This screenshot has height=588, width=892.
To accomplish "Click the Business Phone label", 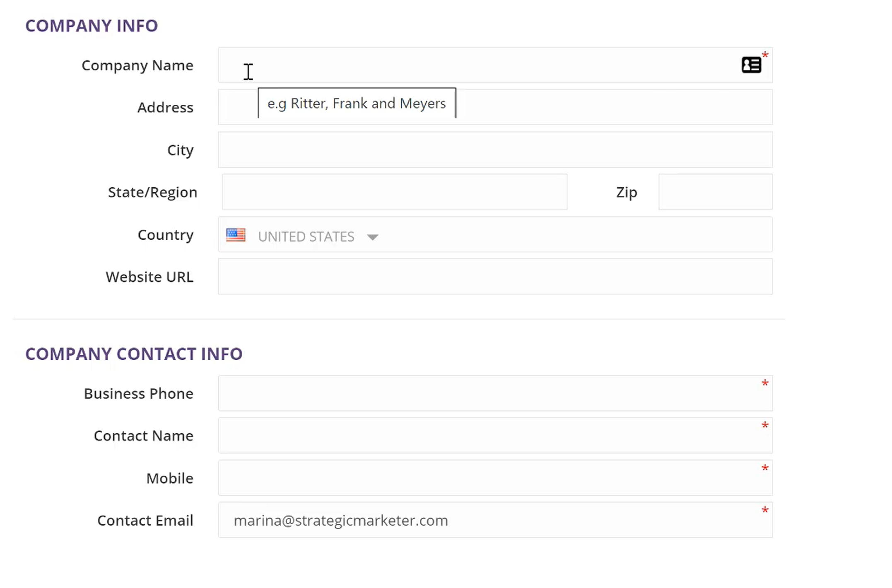I will (138, 393).
